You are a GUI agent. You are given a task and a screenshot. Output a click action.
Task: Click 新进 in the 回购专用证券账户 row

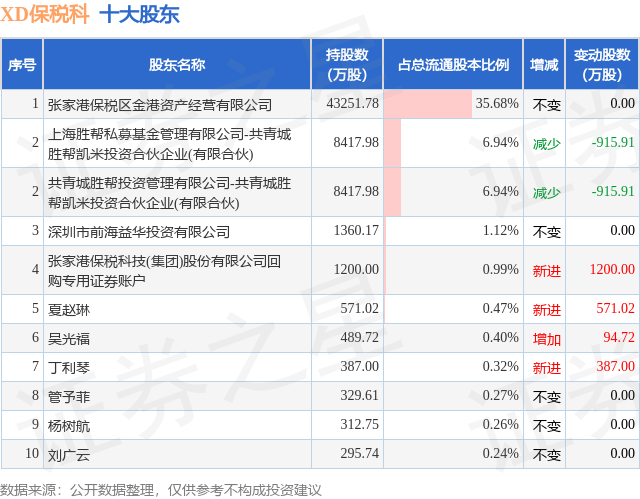coord(547,271)
